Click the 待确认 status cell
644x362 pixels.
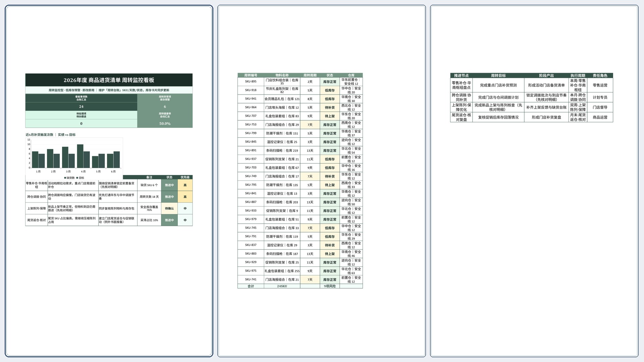tap(169, 208)
